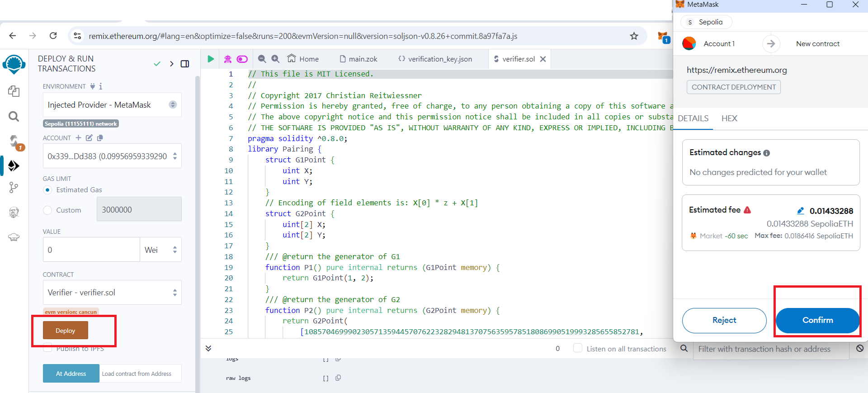Screen dimensions: 868x393
Task: Switch to Home tab
Action: tap(303, 59)
